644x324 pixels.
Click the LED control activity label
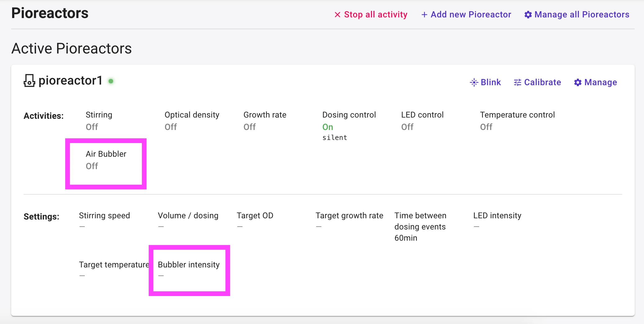click(x=422, y=115)
